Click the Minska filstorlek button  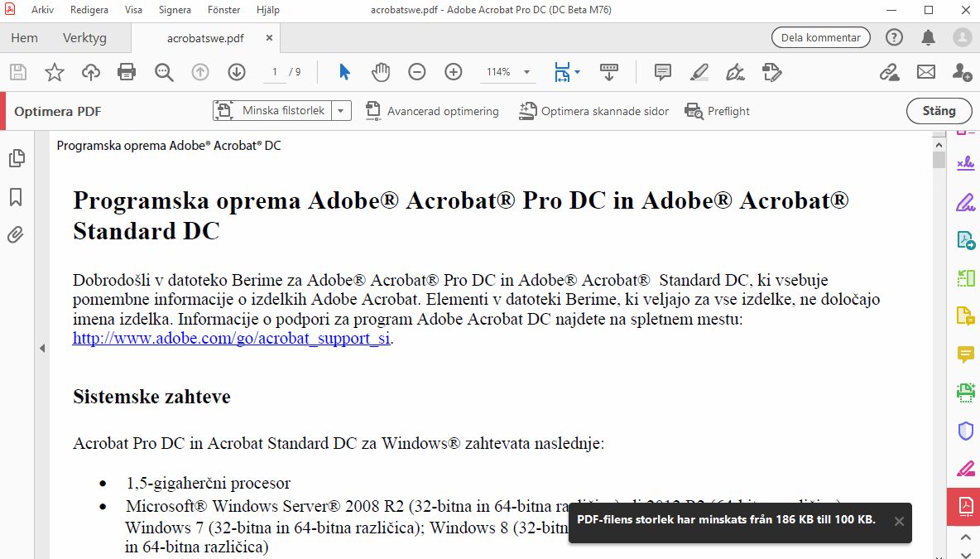click(x=271, y=111)
